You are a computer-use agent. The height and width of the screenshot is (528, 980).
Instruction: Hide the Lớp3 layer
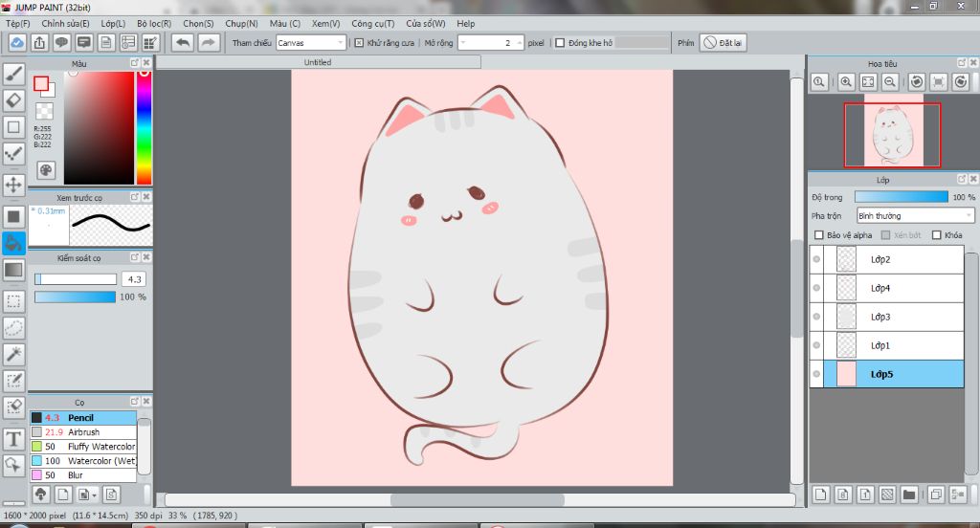816,317
